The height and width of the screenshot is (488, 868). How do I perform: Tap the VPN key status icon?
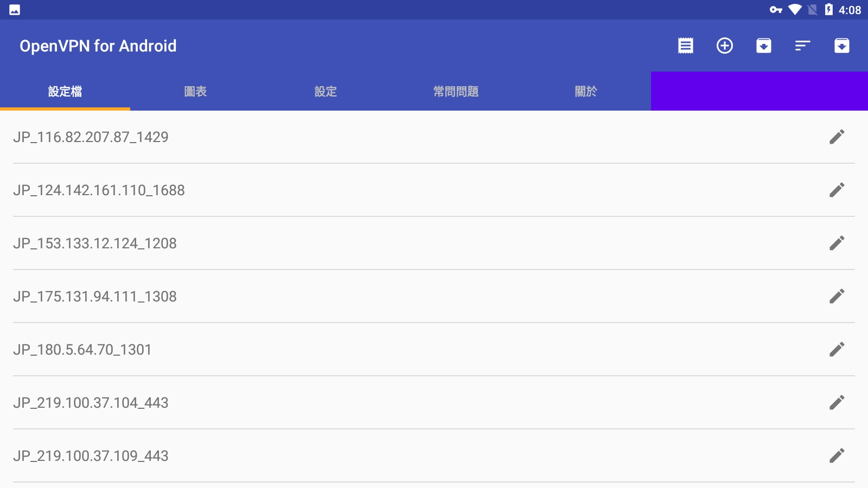coord(776,10)
